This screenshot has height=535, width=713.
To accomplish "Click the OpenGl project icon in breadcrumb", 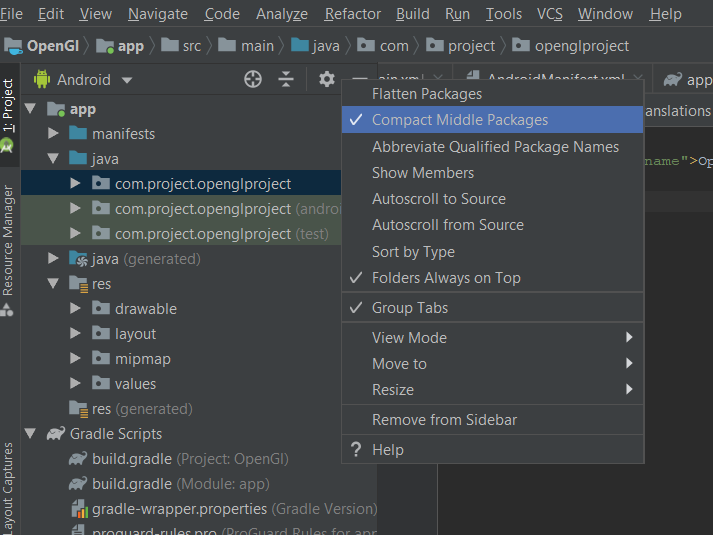I will point(13,45).
